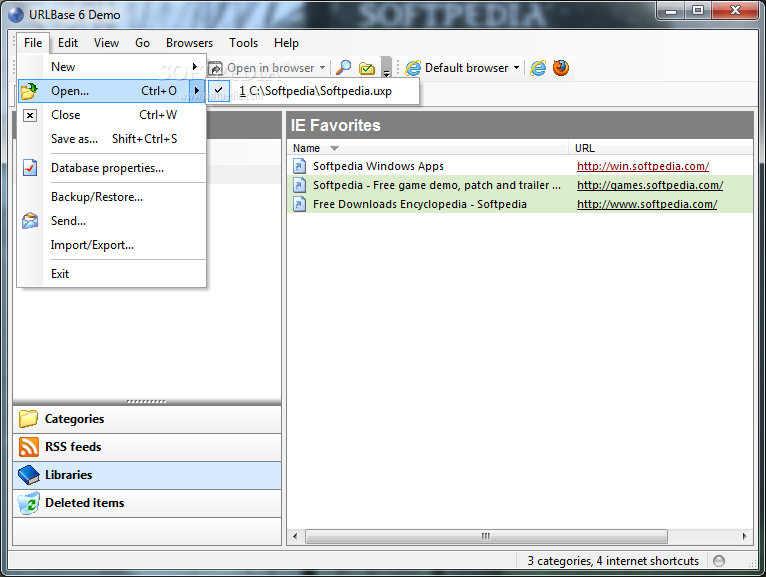Screen dimensions: 766x577
Task: Click the scroll left arrow
Action: tap(295, 536)
